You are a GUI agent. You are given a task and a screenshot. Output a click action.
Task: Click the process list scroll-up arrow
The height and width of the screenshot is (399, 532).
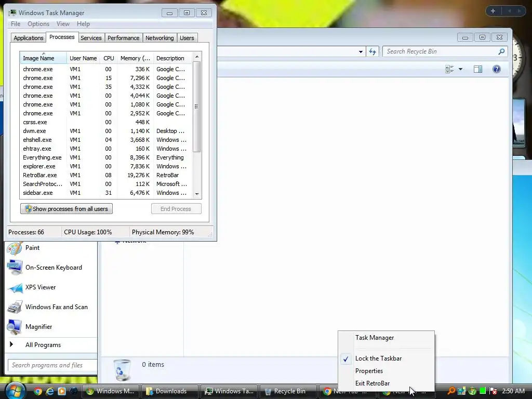(x=197, y=57)
